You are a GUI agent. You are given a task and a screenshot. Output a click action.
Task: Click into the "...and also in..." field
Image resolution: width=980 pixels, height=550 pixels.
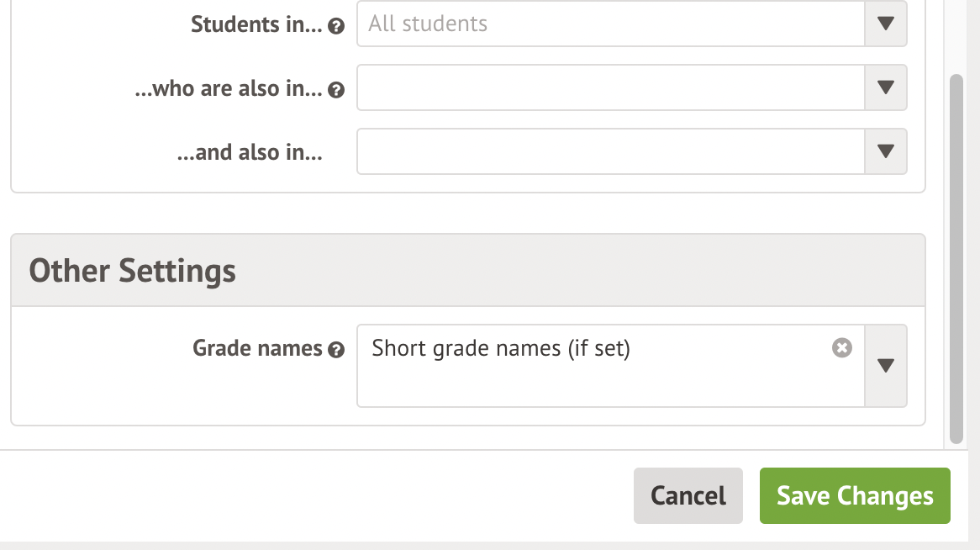610,151
